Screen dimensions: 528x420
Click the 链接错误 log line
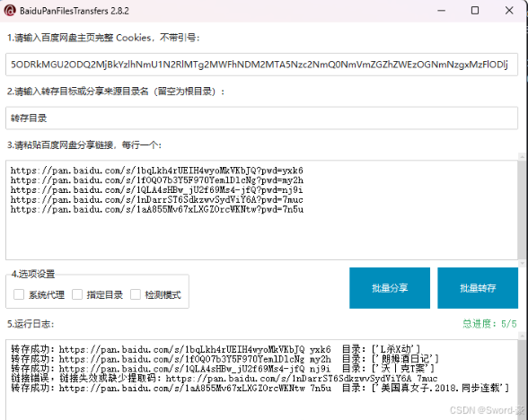coord(224,379)
